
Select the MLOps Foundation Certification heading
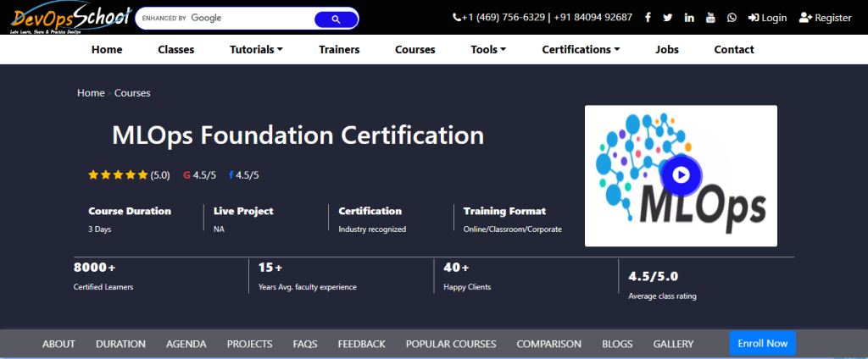(298, 135)
